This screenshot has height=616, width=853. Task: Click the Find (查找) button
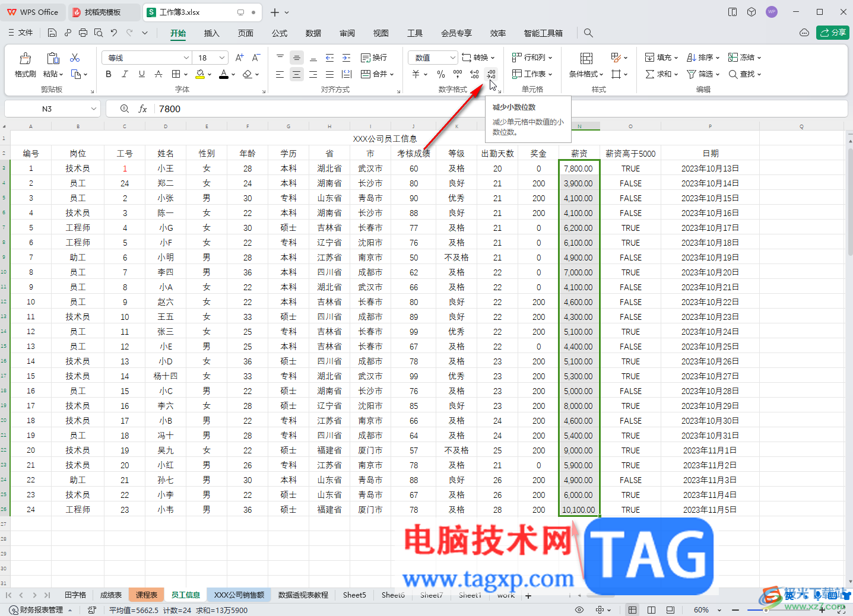(744, 74)
